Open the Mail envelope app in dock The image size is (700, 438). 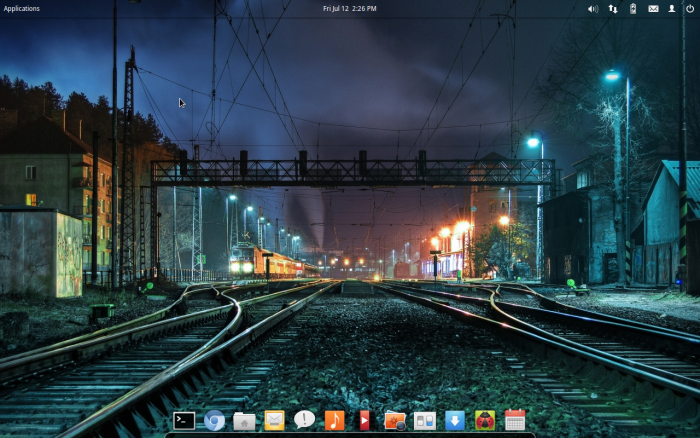(x=274, y=421)
